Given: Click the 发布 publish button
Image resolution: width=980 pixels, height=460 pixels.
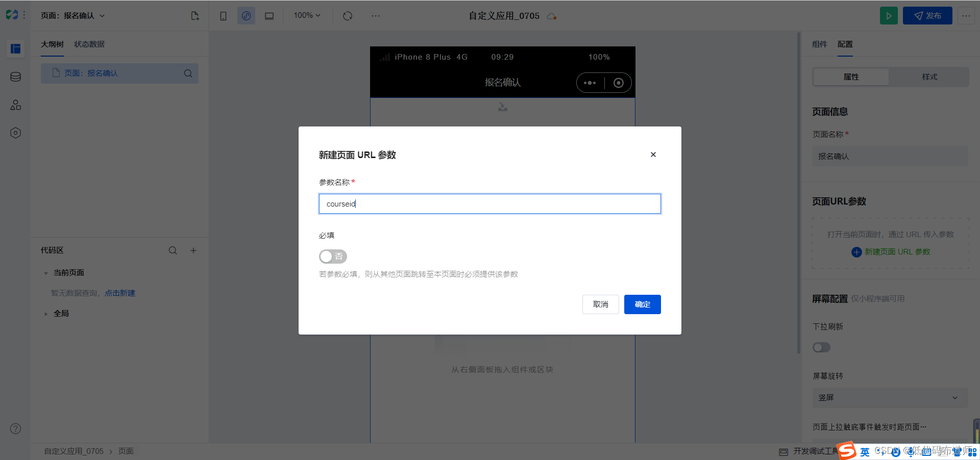Looking at the screenshot, I should pos(927,16).
